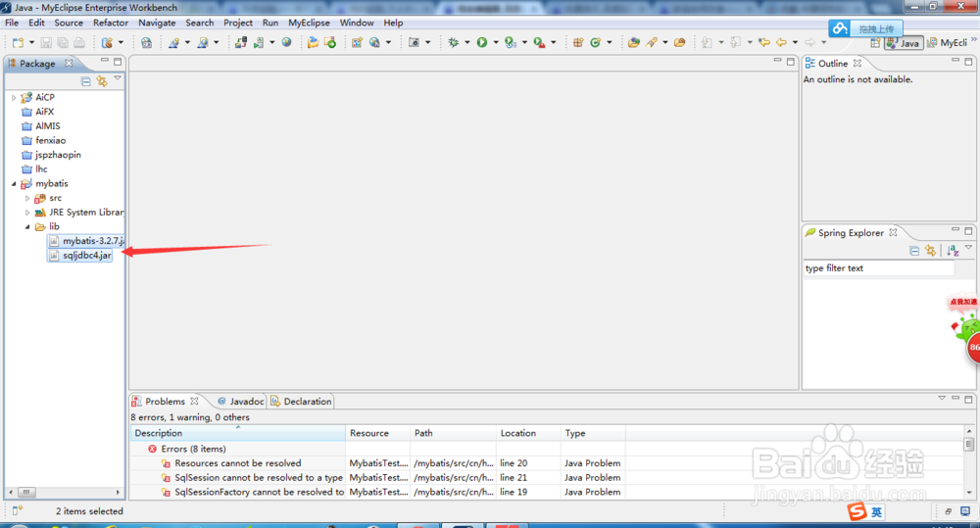Click the Spring Explorer filter text field
Screen dimensions: 980x528
coord(878,268)
